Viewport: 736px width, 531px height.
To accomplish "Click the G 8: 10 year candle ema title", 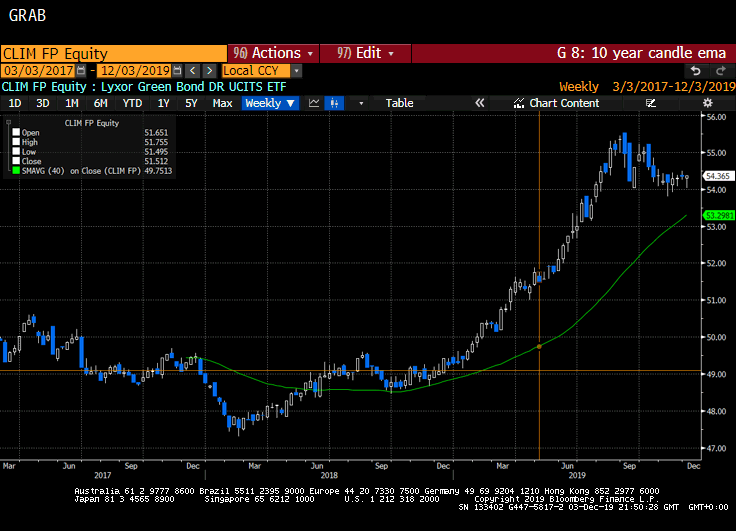I will (641, 53).
